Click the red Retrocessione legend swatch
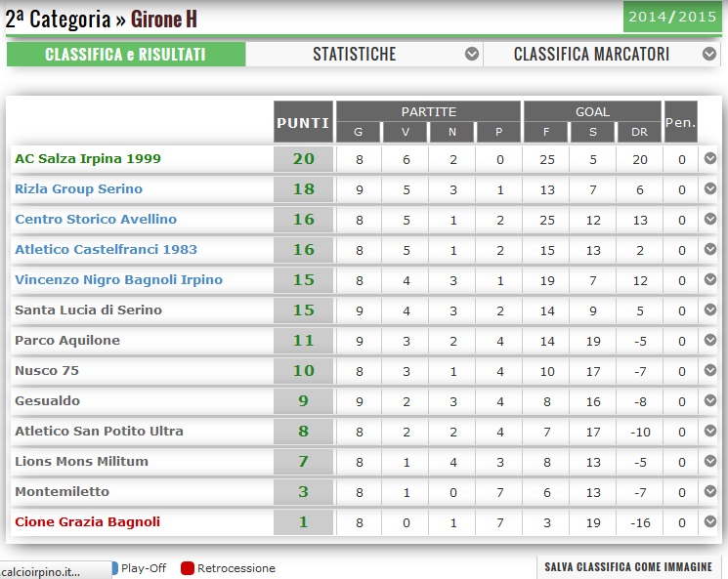728x579 pixels. tap(188, 568)
